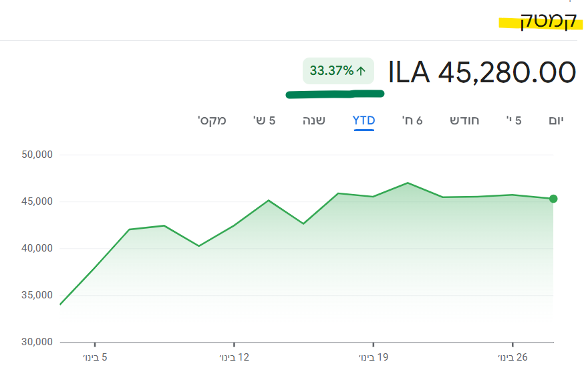
Task: Choose the 6 ח' (6 months) tab
Action: [412, 120]
